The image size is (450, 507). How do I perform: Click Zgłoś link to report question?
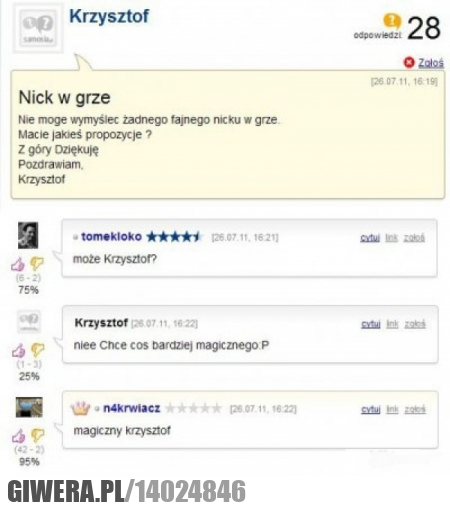tap(431, 63)
